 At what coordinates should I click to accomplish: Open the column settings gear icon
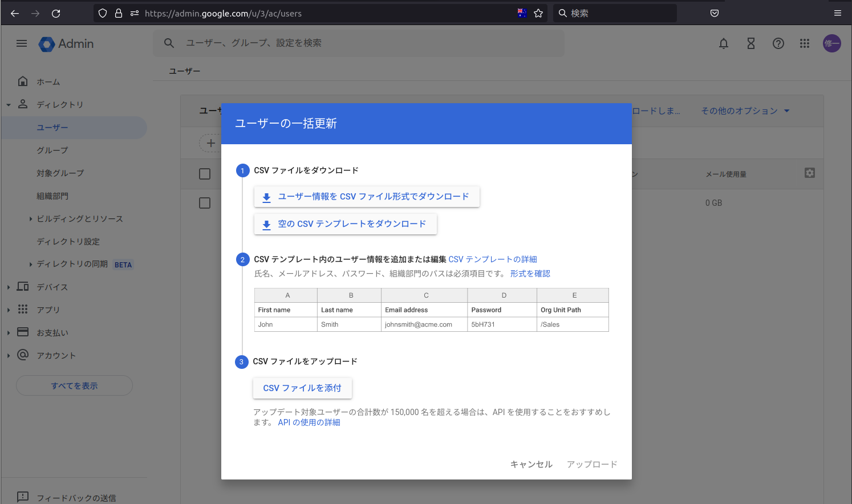[x=809, y=173]
